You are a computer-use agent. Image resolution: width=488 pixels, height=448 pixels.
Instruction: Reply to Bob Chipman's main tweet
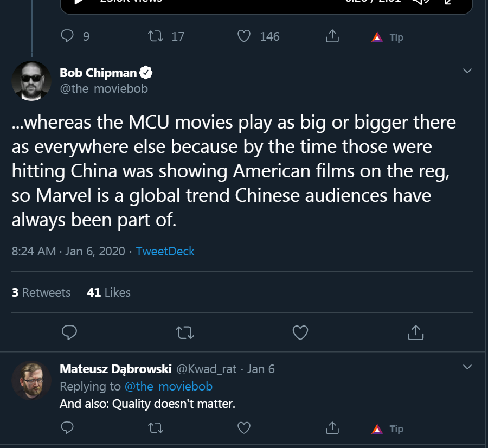click(69, 332)
